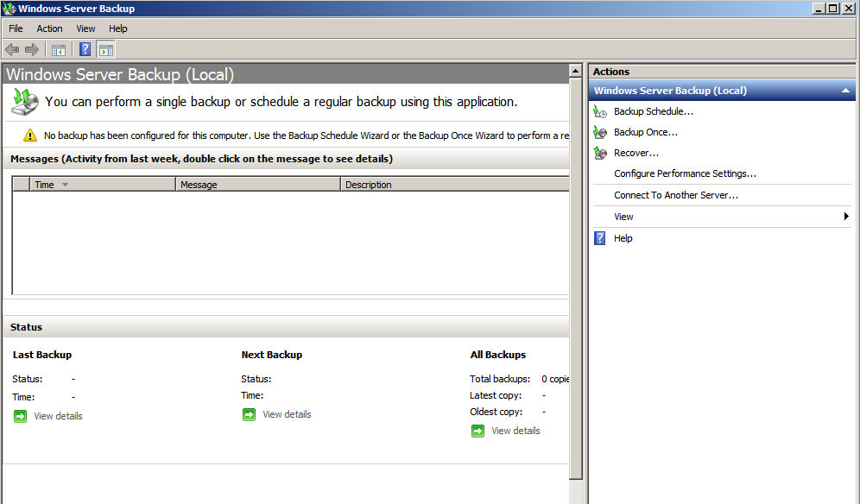Click the main pane vertical scrollbar thumb
860x504 pixels.
[x=575, y=279]
